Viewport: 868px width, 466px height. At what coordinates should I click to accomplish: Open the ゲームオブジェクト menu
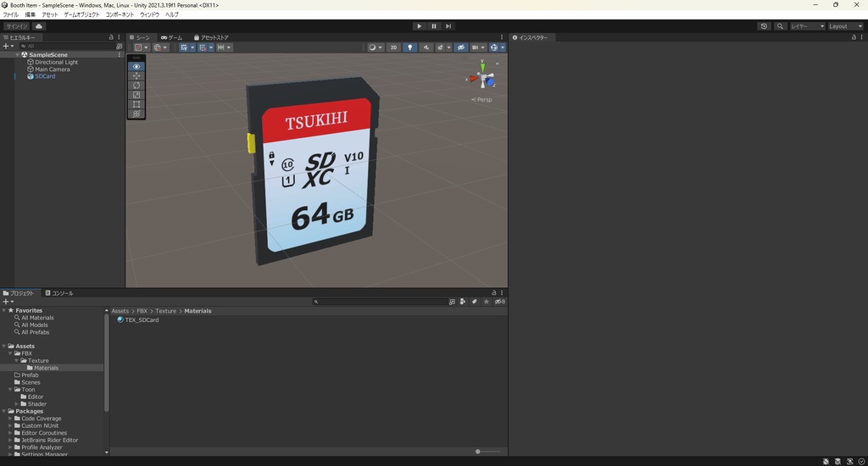[81, 15]
